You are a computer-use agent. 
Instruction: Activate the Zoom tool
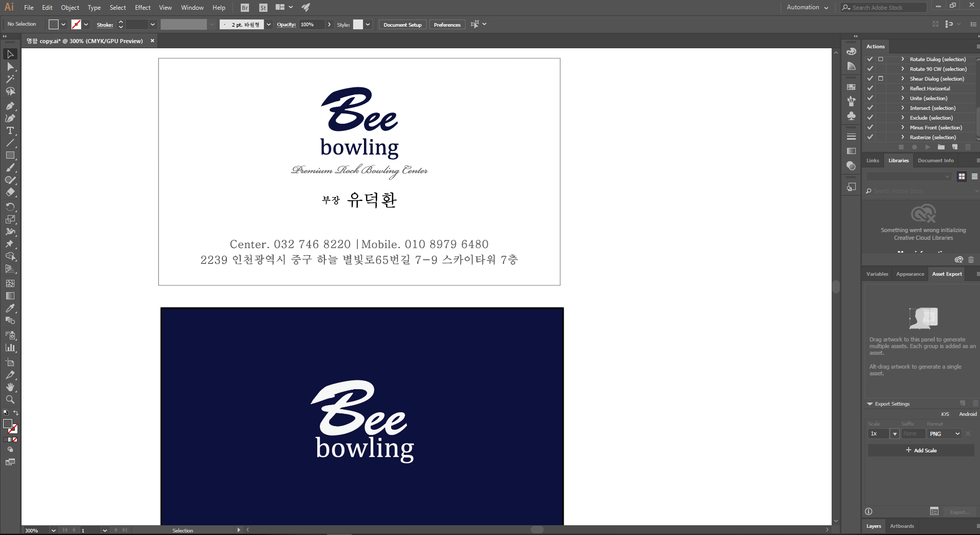point(10,399)
